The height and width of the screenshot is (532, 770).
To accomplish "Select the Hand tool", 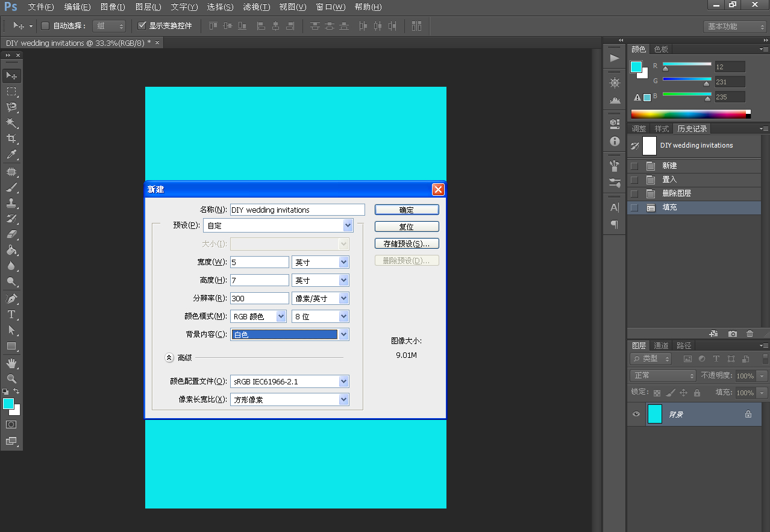I will click(11, 363).
